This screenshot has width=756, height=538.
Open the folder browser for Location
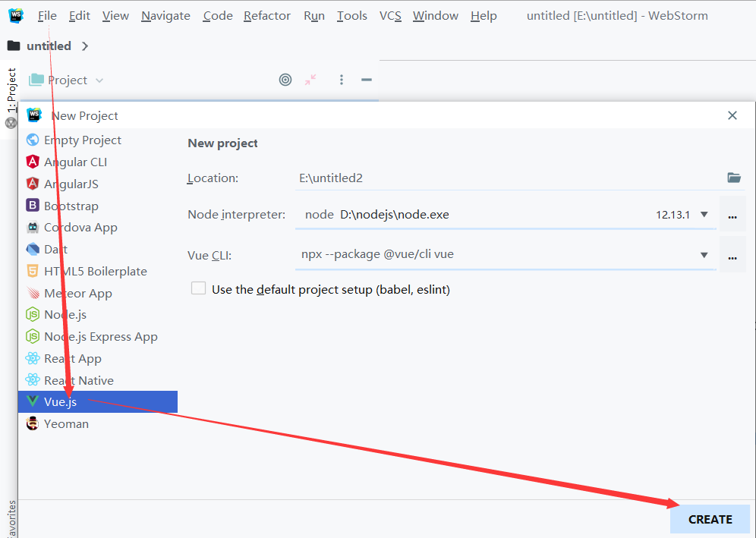click(733, 178)
